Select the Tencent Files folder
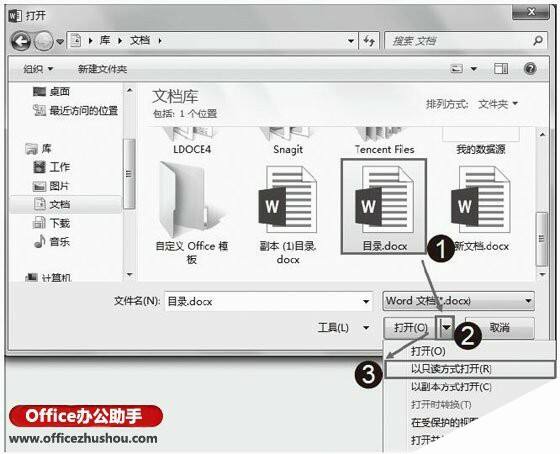This screenshot has width=560, height=454. tap(385, 141)
